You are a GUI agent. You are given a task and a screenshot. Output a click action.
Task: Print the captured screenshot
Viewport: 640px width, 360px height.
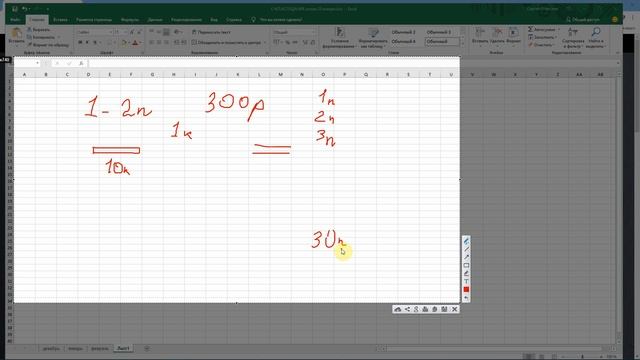coord(425,309)
